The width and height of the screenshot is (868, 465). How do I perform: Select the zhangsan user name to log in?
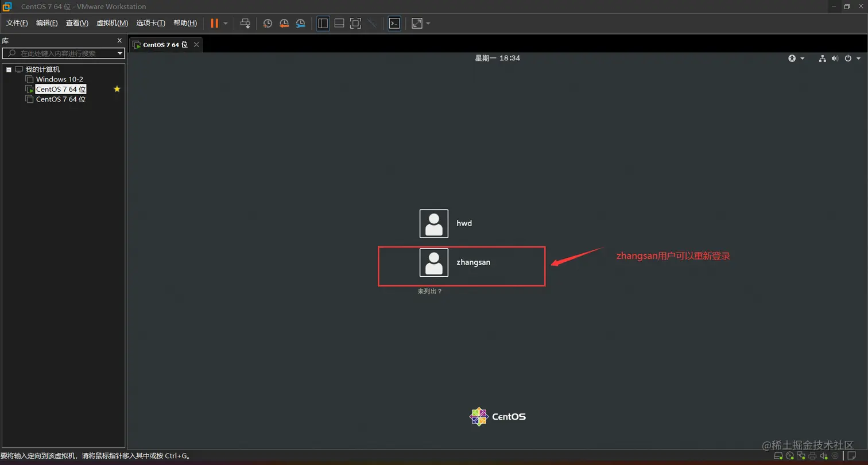pos(473,262)
